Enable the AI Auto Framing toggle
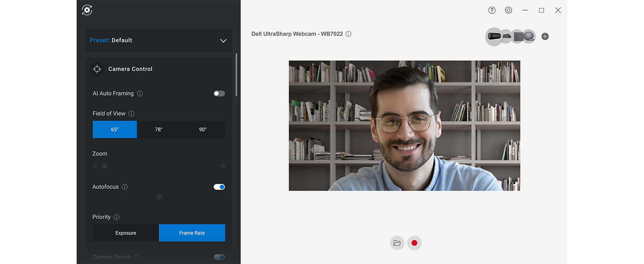Image resolution: width=644 pixels, height=264 pixels. (x=219, y=94)
